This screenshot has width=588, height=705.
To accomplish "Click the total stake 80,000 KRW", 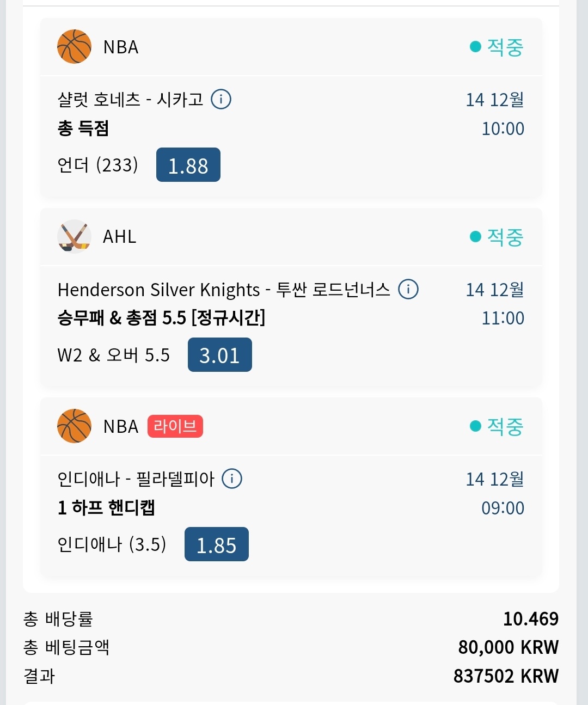I will point(508,647).
